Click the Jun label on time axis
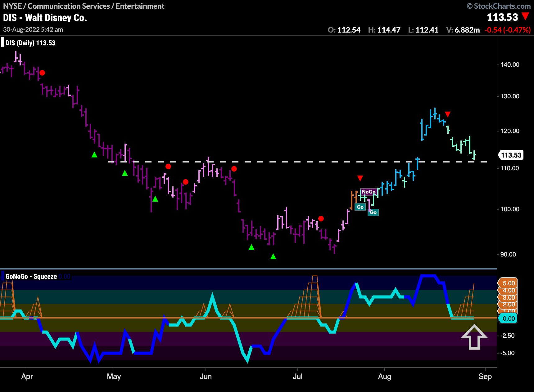Viewport: 534px width, 392px height. [x=206, y=376]
